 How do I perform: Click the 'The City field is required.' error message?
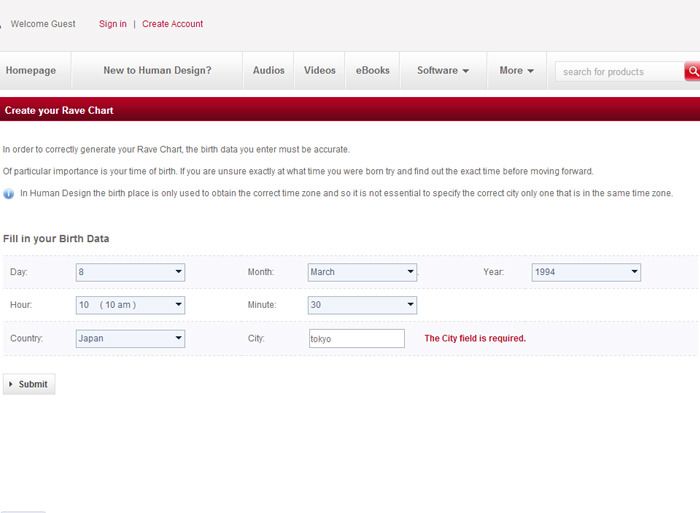[475, 338]
